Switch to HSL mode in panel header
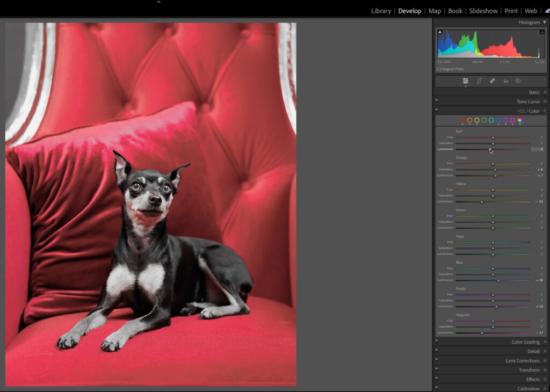Screen dimensions: 550x392 pyautogui.click(x=522, y=111)
